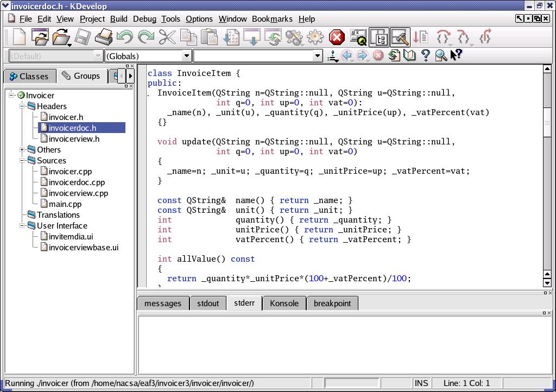Click the Run to Cursor debug icon

421,37
